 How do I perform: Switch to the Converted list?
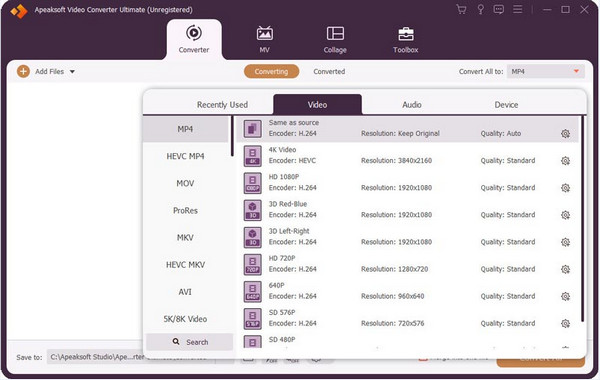[329, 72]
